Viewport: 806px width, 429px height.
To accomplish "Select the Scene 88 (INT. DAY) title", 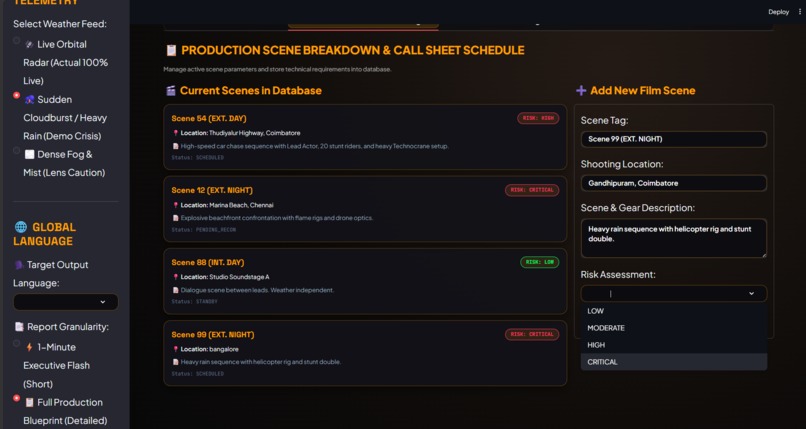I will click(208, 263).
